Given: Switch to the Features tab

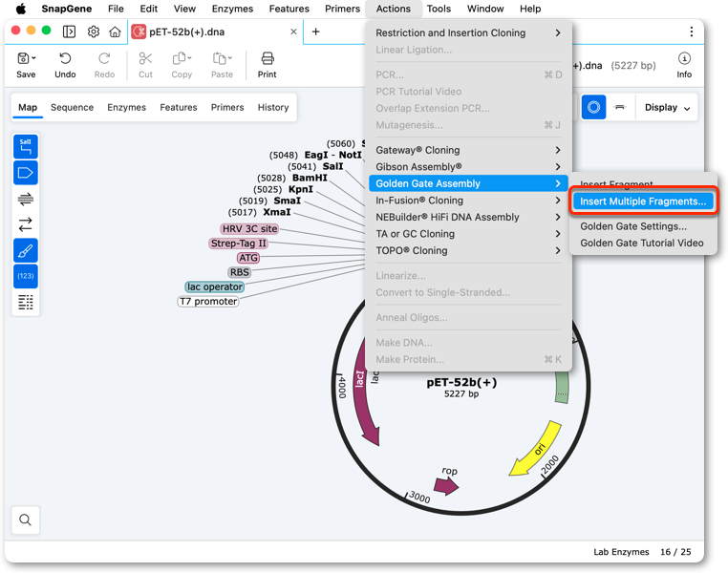Looking at the screenshot, I should (179, 107).
